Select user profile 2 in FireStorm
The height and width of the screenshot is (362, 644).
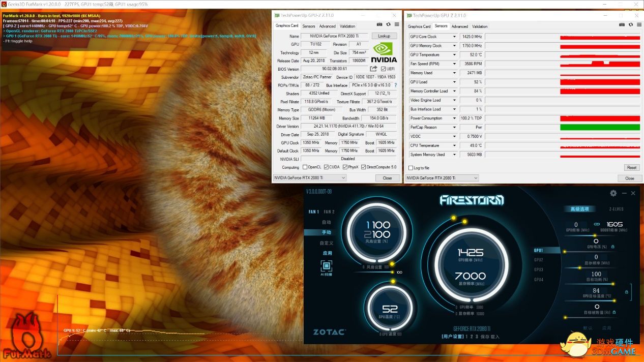[472, 337]
